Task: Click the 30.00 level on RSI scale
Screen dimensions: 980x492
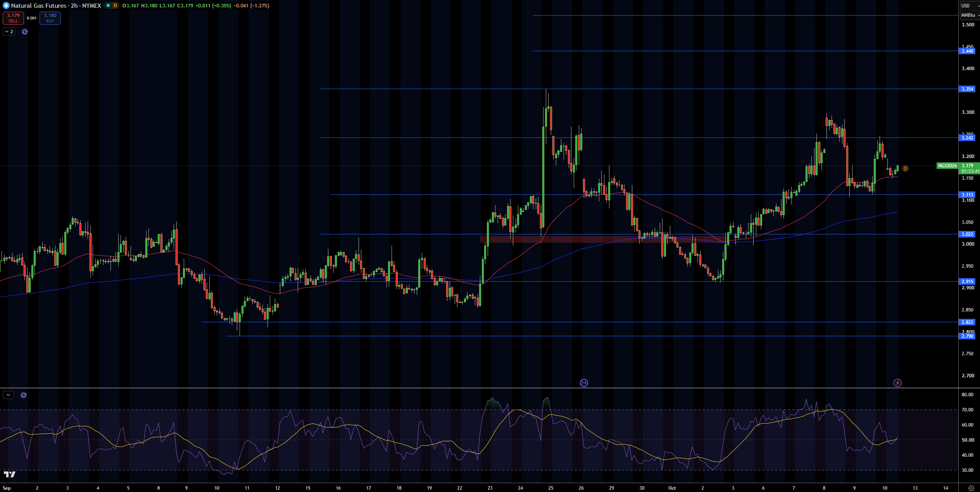Action: (x=968, y=470)
